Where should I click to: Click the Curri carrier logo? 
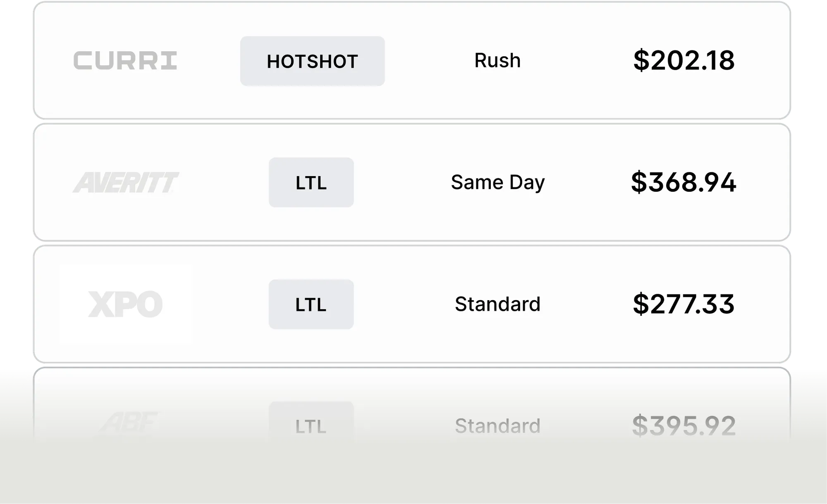125,60
